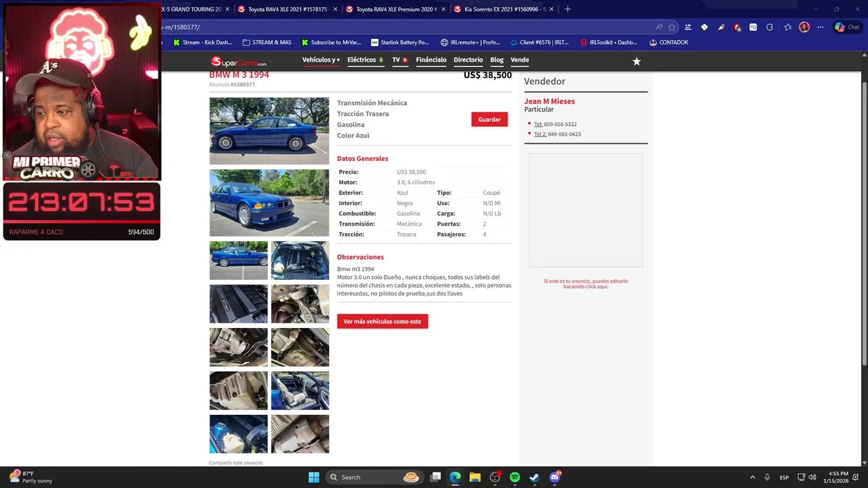Open Client #6576 IRLT bookmark
The image size is (868, 488).
tap(539, 42)
